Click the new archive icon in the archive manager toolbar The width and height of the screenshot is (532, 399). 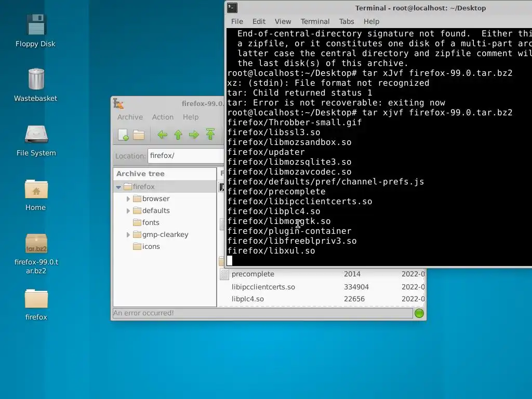click(123, 135)
